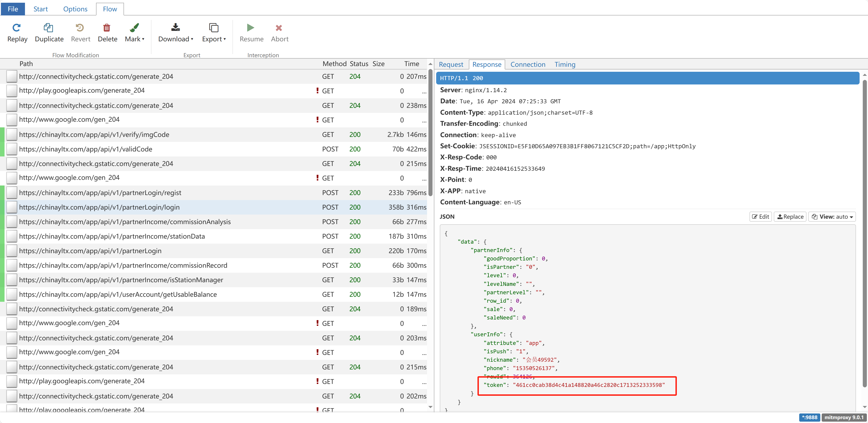Sort flows by Path column header
The height and width of the screenshot is (423, 868).
(26, 64)
